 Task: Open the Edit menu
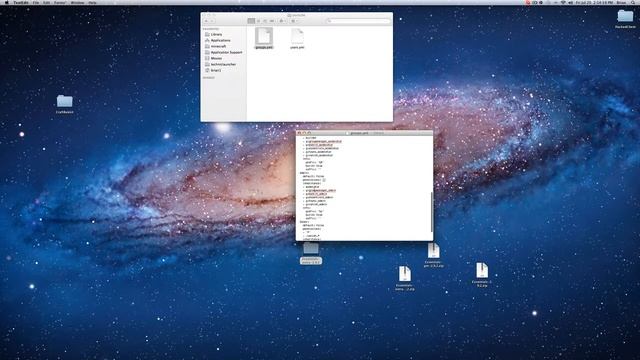(x=47, y=2)
